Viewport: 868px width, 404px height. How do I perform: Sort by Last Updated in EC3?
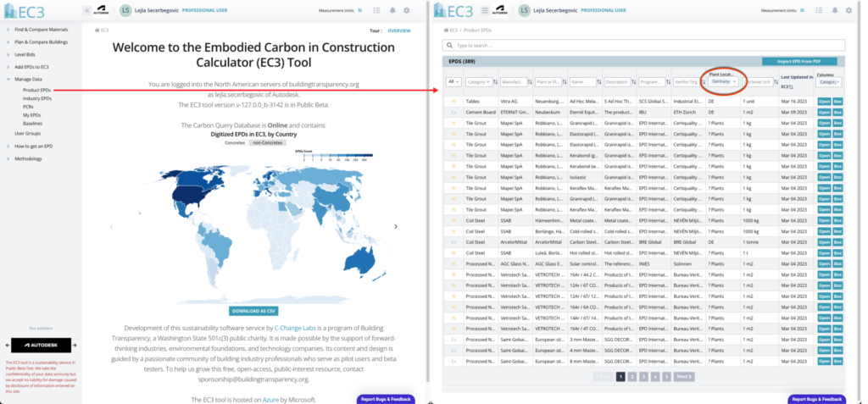(793, 87)
